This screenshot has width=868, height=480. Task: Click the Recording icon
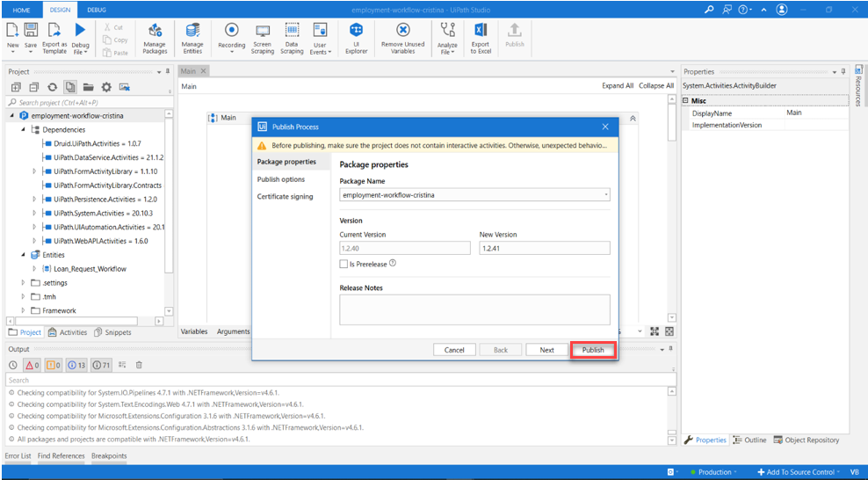[231, 30]
